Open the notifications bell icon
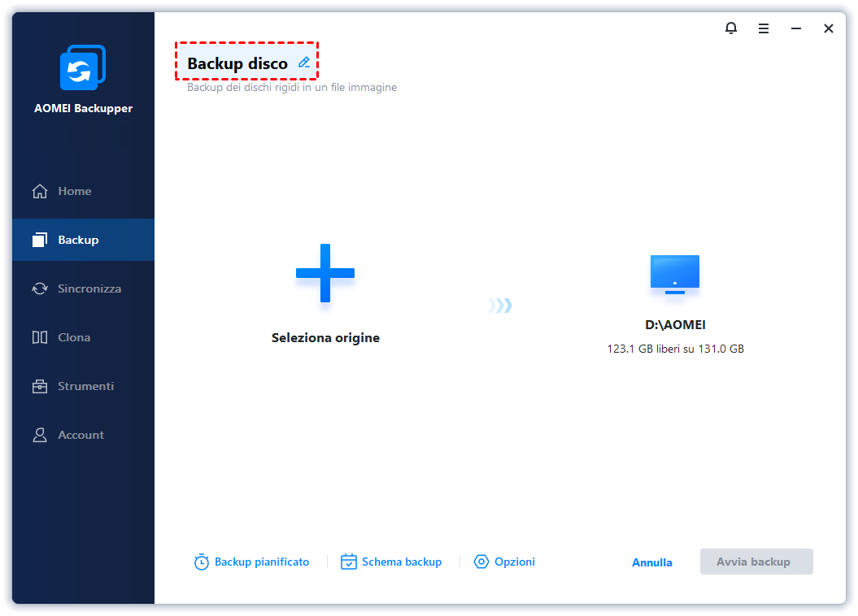Viewport: 858px width, 616px height. (731, 28)
